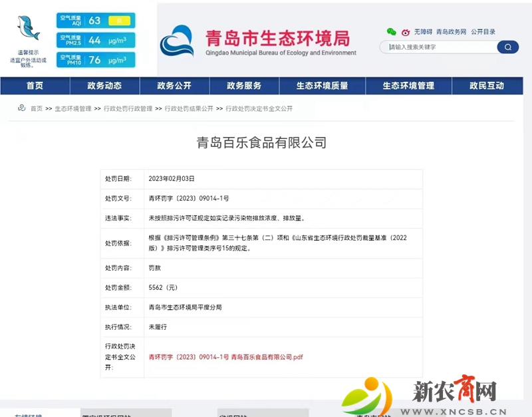Click the 执法单位 row label

coord(118,307)
